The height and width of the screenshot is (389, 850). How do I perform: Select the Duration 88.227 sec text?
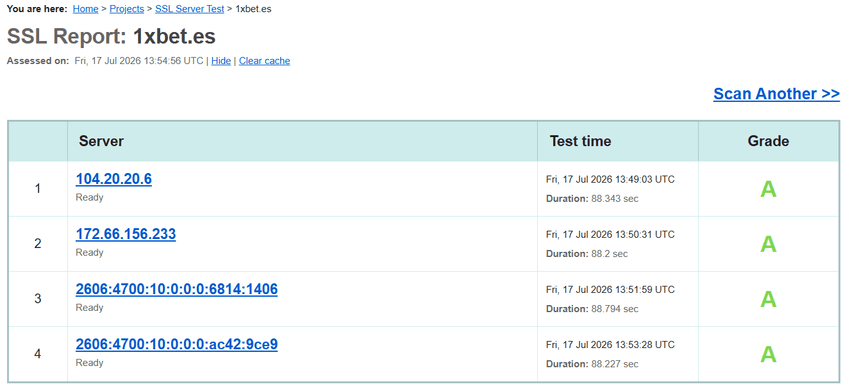(592, 364)
